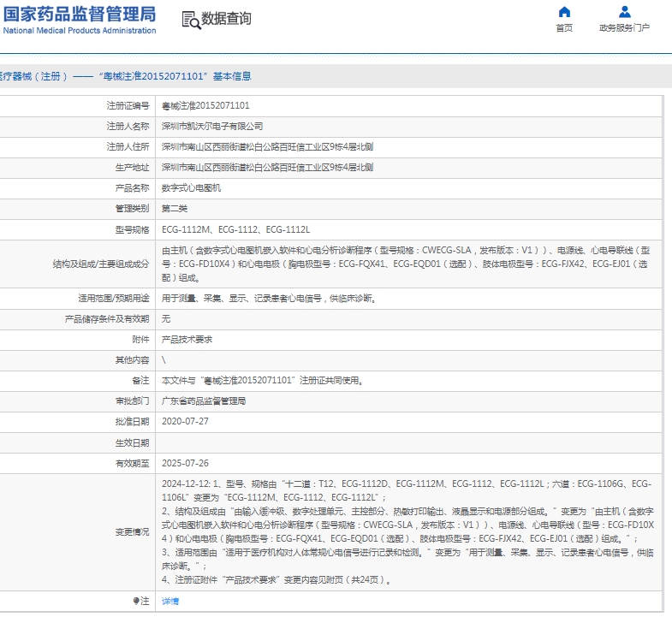The width and height of the screenshot is (672, 617).
Task: Select the remark text 本文件与…注册证共同使用
Action: pos(263,381)
